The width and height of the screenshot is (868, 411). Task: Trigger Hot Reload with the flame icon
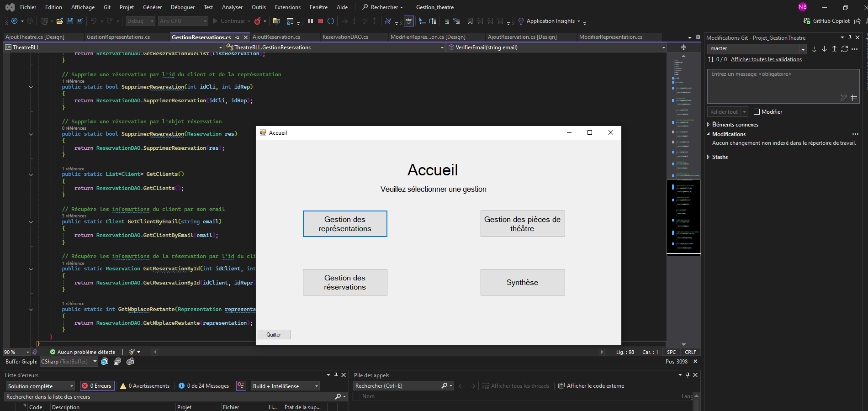coord(258,21)
